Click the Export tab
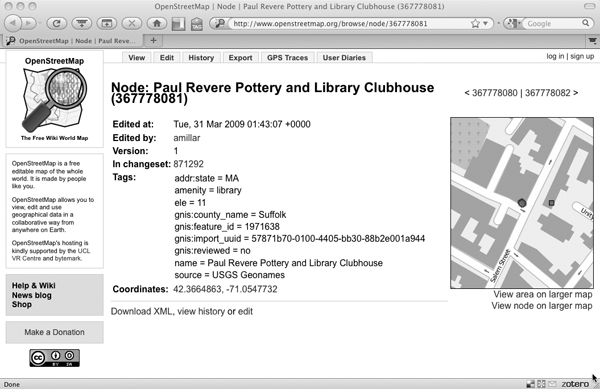The image size is (600, 389). click(x=240, y=58)
